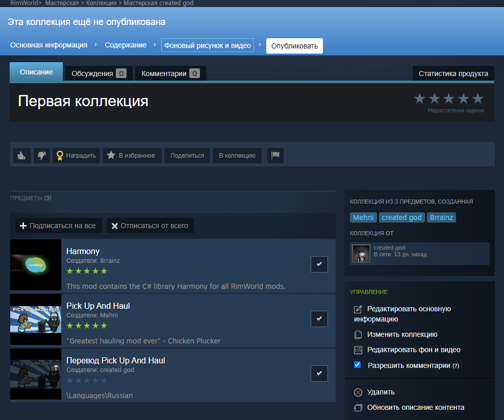Click Мастерская created god breadcrumb
This screenshot has width=504, height=420.
click(x=159, y=3)
